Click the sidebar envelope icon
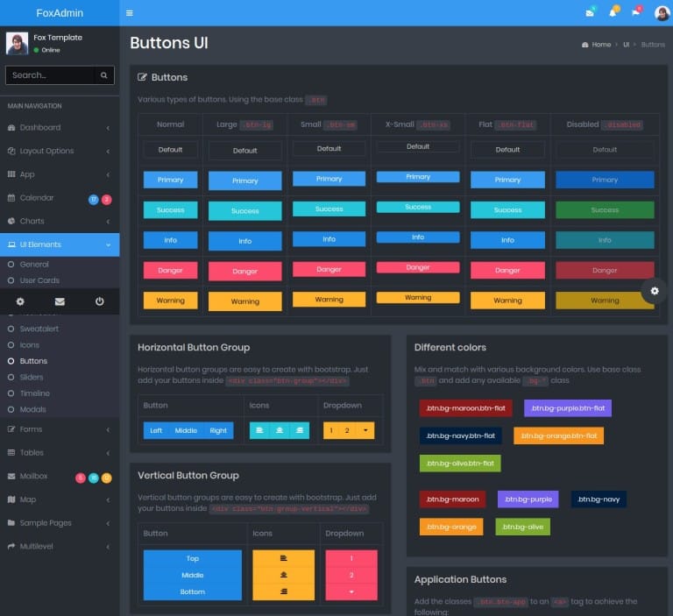 [x=60, y=301]
